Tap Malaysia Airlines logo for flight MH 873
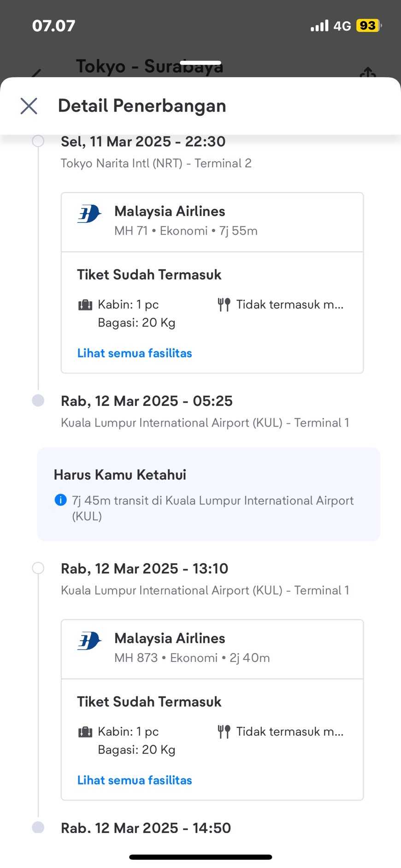Viewport: 401px width, 868px height. point(89,641)
